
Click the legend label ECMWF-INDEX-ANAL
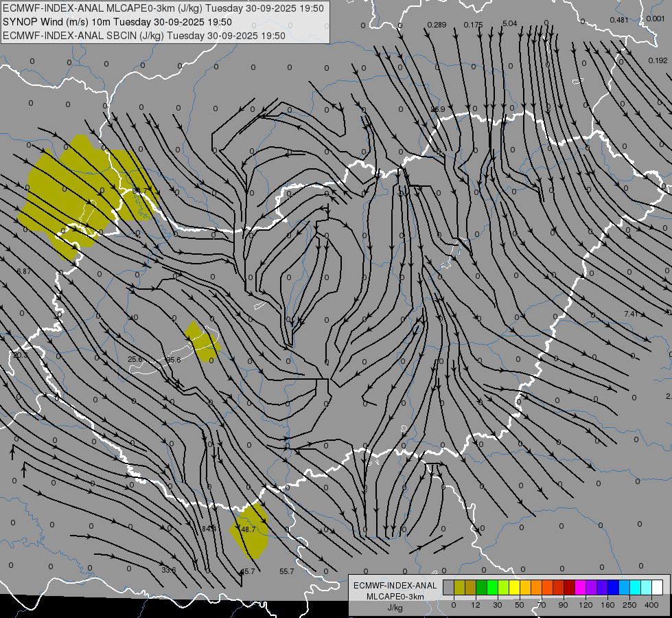(x=394, y=585)
